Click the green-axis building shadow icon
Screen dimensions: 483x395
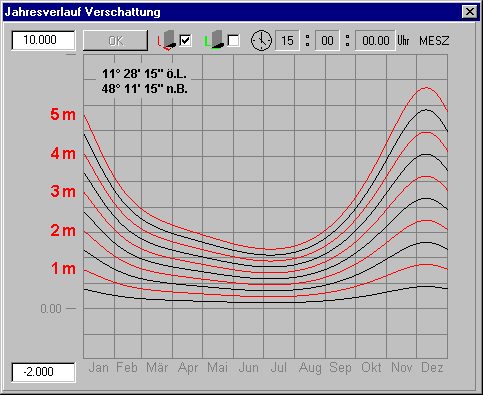(x=214, y=40)
